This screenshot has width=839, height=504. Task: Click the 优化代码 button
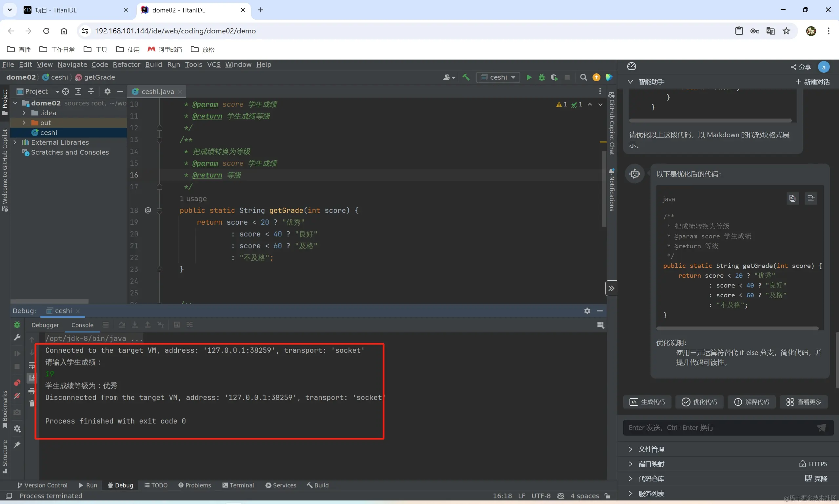click(x=699, y=402)
